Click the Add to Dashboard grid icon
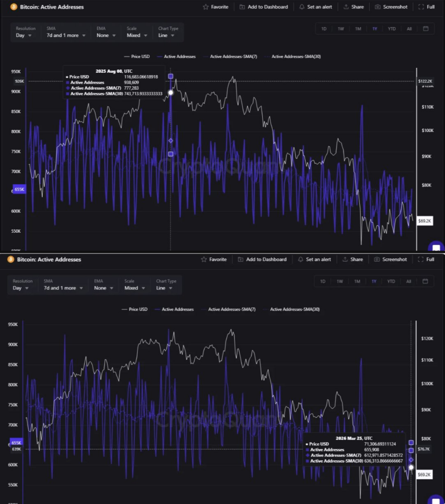 (x=241, y=6)
